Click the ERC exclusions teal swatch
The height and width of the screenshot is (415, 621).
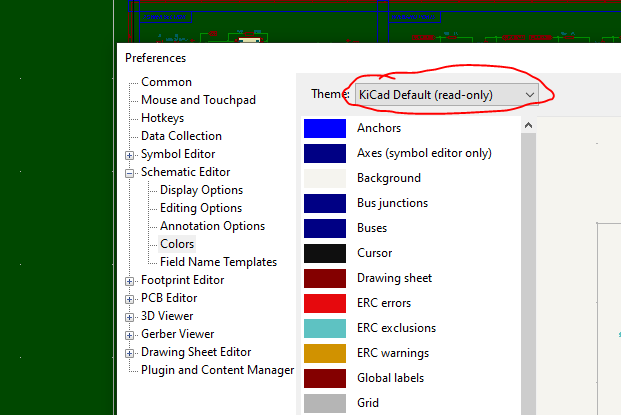[324, 328]
